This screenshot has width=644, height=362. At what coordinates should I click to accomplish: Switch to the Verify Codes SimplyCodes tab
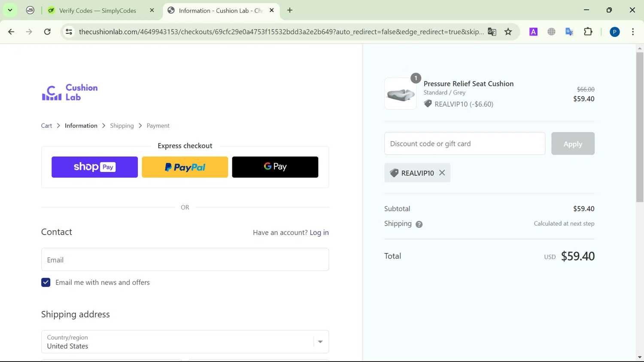pyautogui.click(x=97, y=11)
